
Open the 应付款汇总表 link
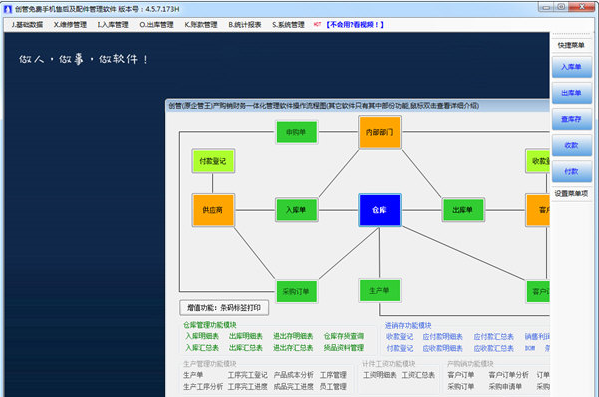pyautogui.click(x=494, y=337)
